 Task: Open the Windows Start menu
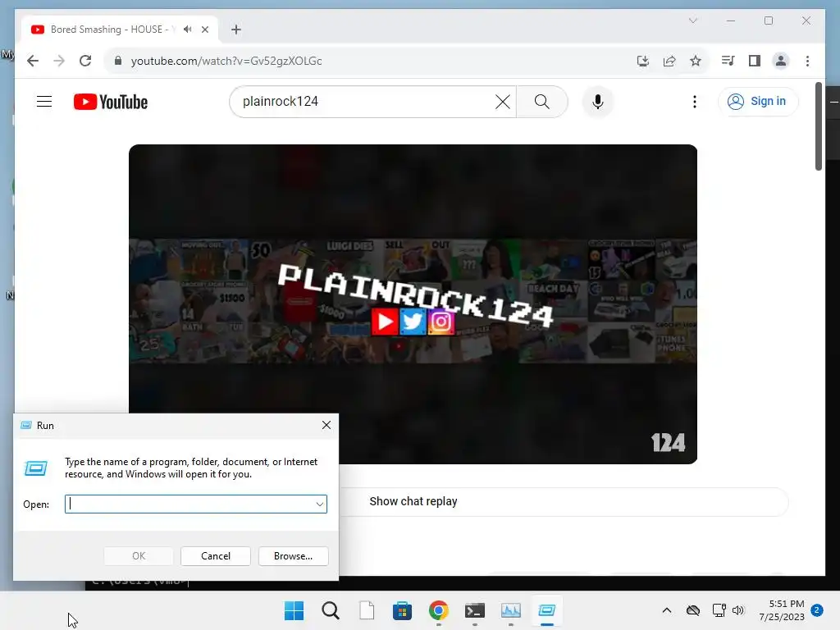tap(294, 610)
